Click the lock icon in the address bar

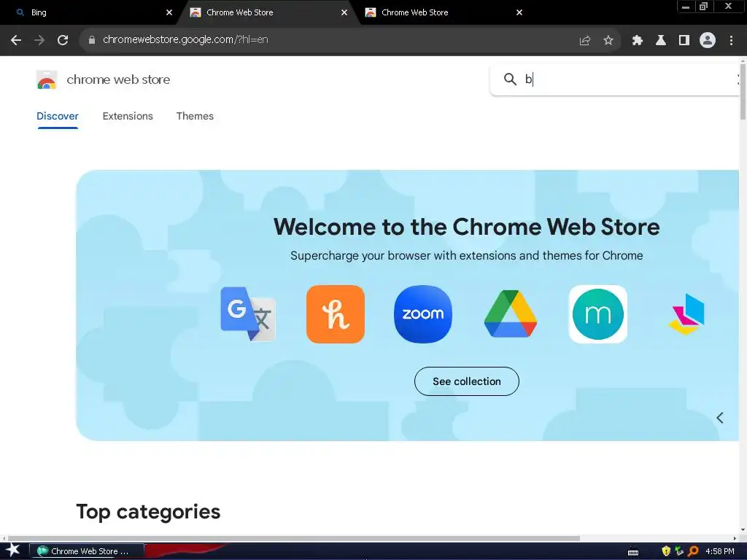[91, 40]
